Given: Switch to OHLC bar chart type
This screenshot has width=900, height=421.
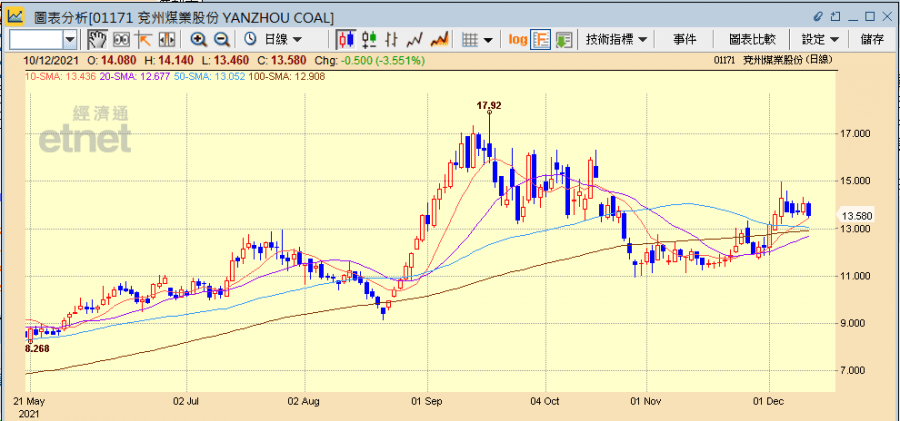Looking at the screenshot, I should coord(370,39).
